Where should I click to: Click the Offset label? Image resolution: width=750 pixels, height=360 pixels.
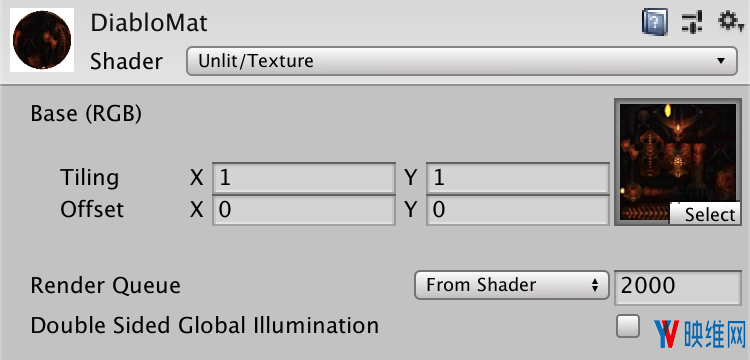click(92, 209)
